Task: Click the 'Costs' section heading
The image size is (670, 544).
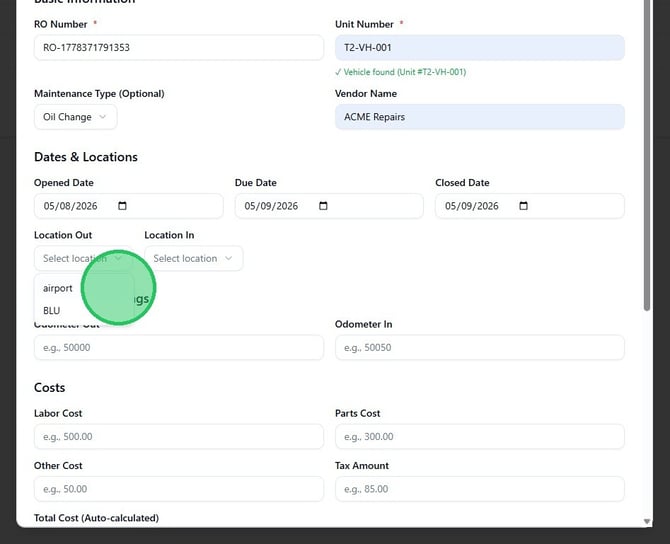Action: coord(50,388)
